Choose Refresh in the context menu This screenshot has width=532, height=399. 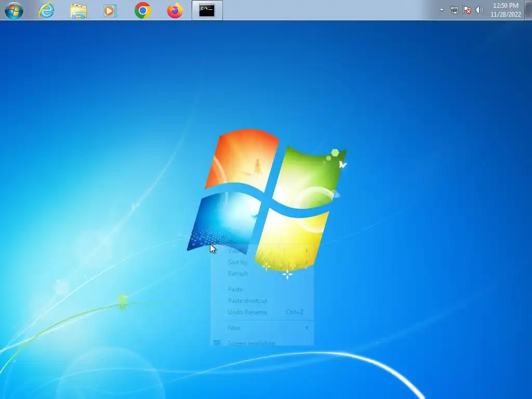coord(262,274)
